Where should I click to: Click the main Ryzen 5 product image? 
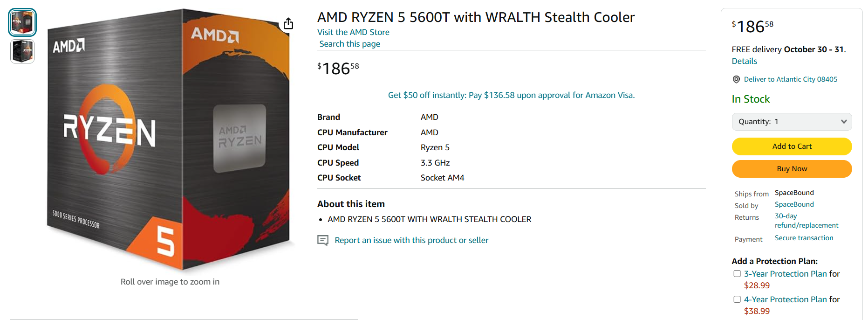tap(170, 140)
